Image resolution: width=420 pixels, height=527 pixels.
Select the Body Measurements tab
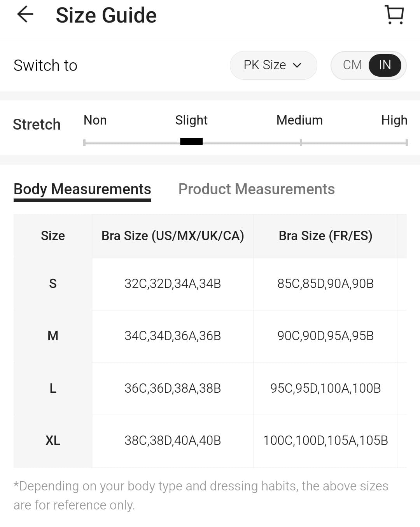click(x=82, y=189)
